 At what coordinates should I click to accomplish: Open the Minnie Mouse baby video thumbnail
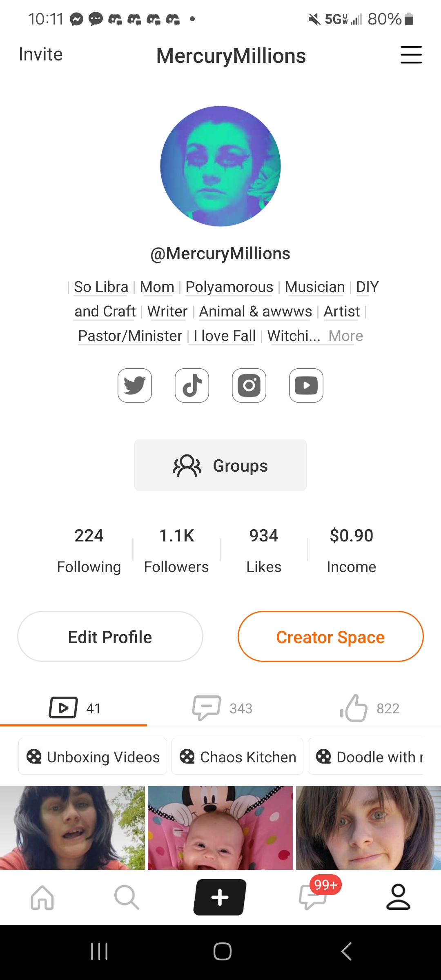[x=220, y=828]
